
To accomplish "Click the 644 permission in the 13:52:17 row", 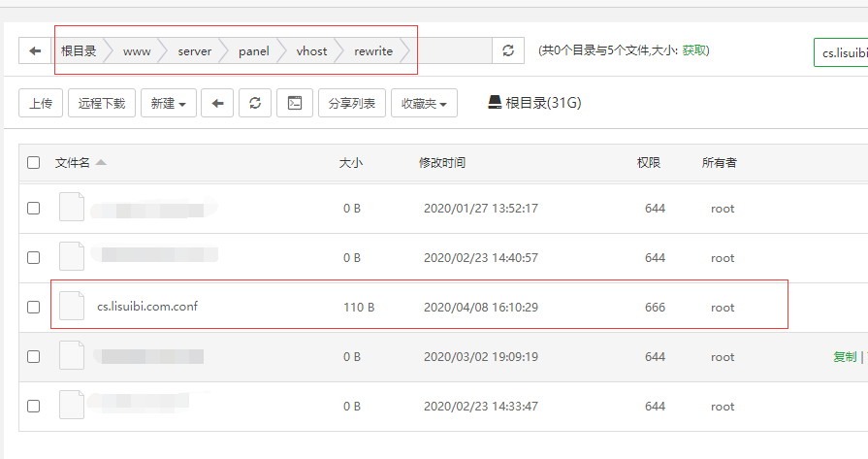I will tap(655, 209).
